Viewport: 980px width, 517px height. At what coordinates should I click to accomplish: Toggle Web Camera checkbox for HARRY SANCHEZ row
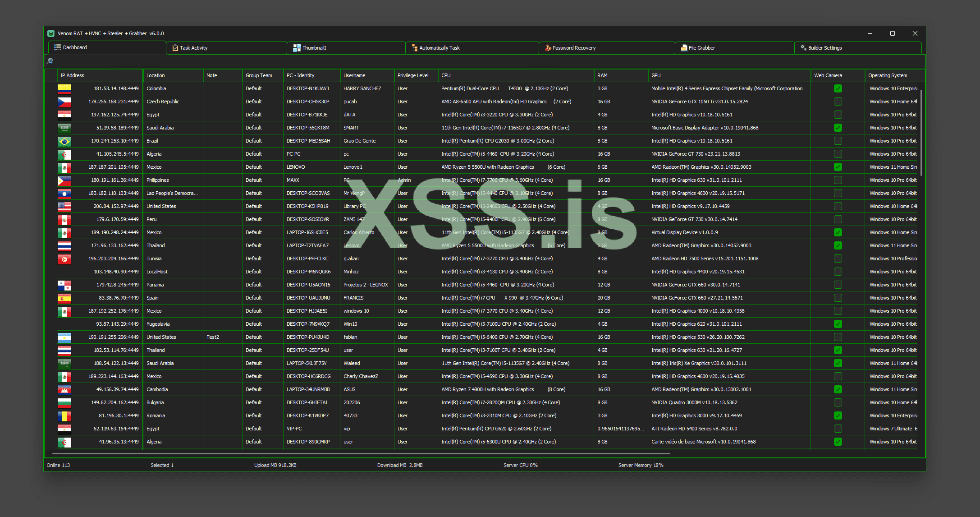pos(838,88)
